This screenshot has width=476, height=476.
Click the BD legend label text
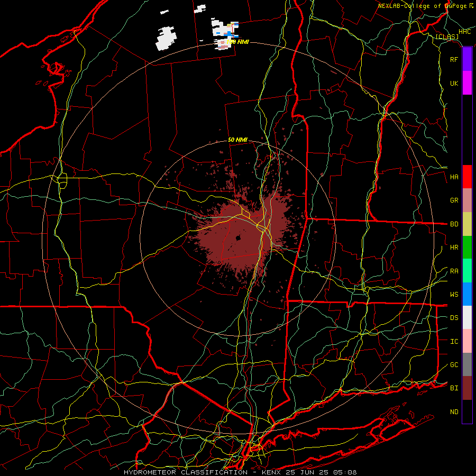tap(454, 224)
